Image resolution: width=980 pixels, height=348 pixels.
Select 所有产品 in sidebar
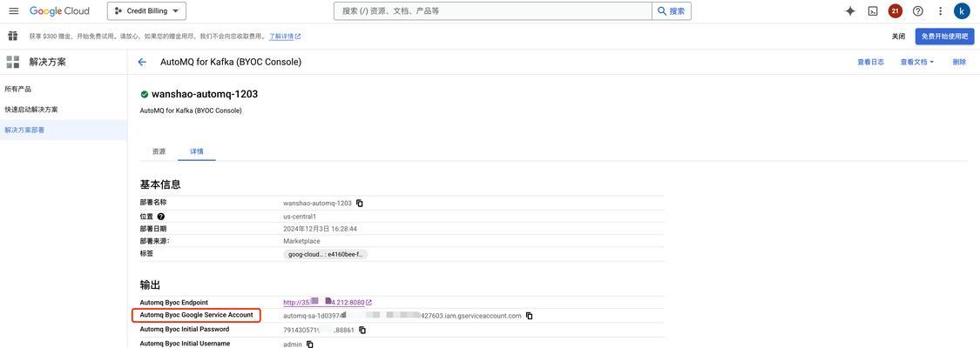(x=17, y=90)
